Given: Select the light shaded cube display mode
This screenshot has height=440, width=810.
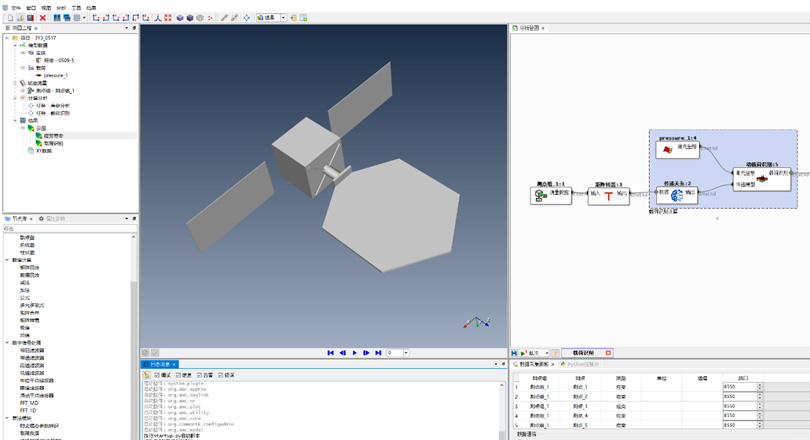Looking at the screenshot, I should click(180, 18).
